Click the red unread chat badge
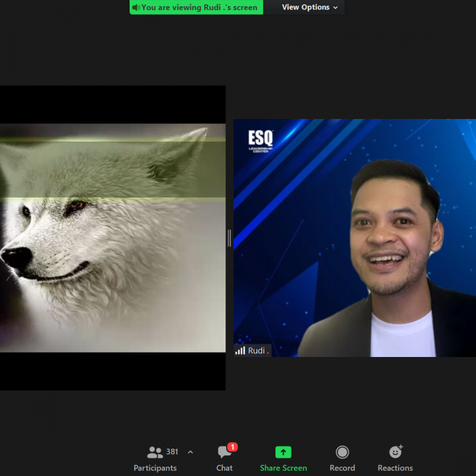The width and height of the screenshot is (476, 476). click(x=233, y=447)
